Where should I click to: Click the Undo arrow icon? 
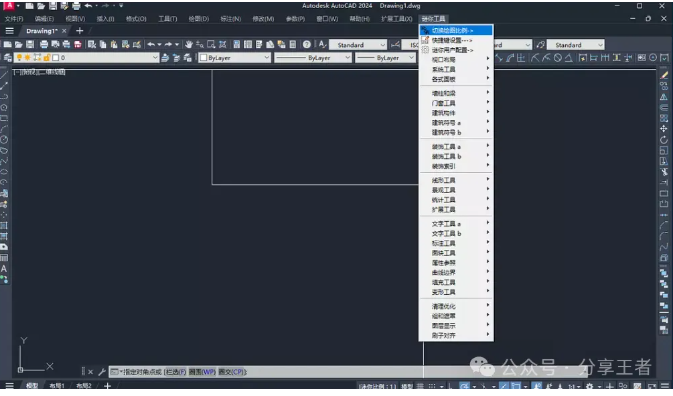pyautogui.click(x=151, y=45)
